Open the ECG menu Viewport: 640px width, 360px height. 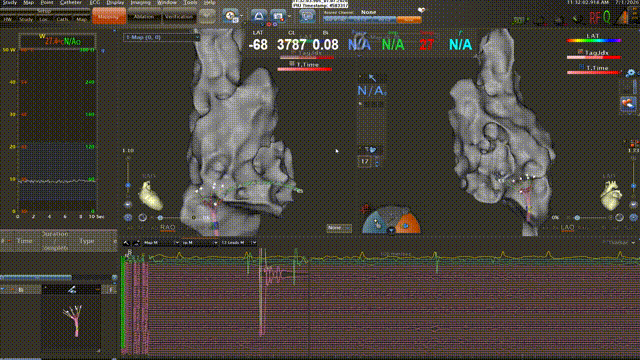(x=95, y=2)
